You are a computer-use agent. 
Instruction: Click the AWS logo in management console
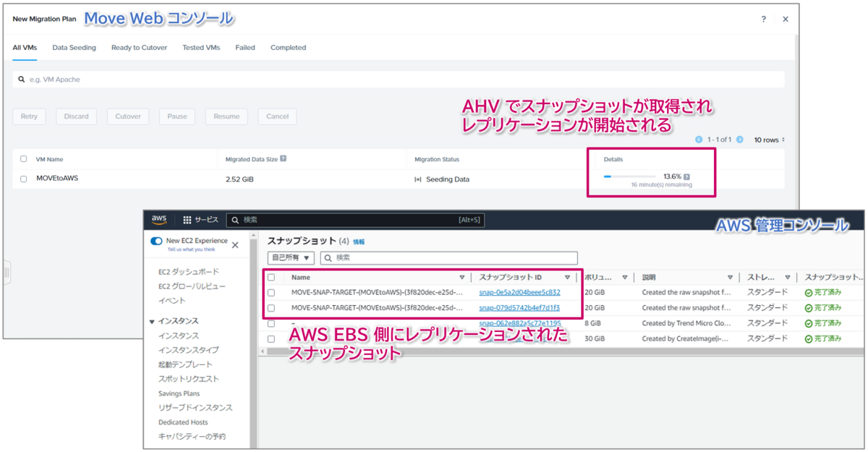(x=159, y=219)
